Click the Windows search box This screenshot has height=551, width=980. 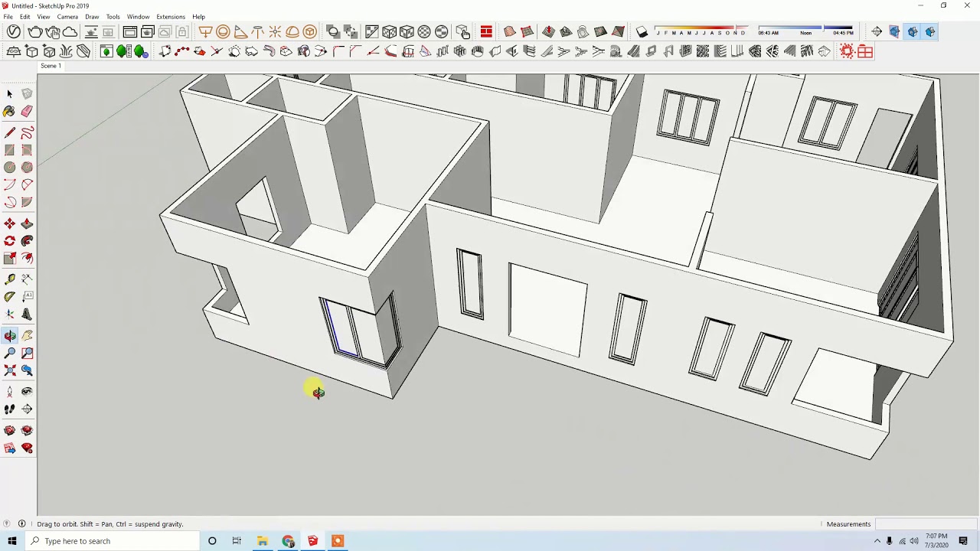pyautogui.click(x=112, y=541)
